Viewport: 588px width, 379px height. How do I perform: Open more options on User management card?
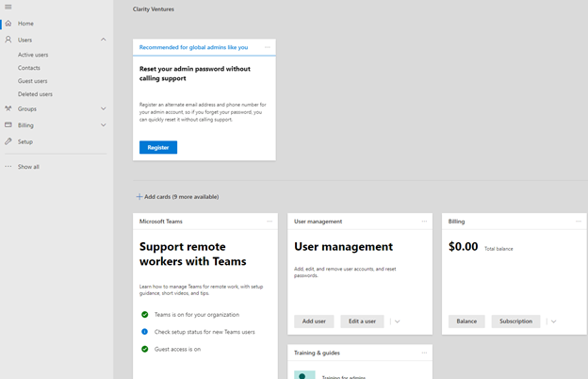(424, 222)
